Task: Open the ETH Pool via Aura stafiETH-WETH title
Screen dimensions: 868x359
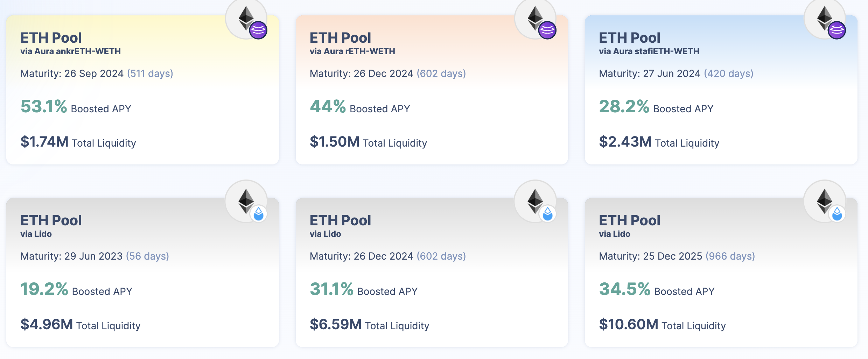Action: point(629,38)
